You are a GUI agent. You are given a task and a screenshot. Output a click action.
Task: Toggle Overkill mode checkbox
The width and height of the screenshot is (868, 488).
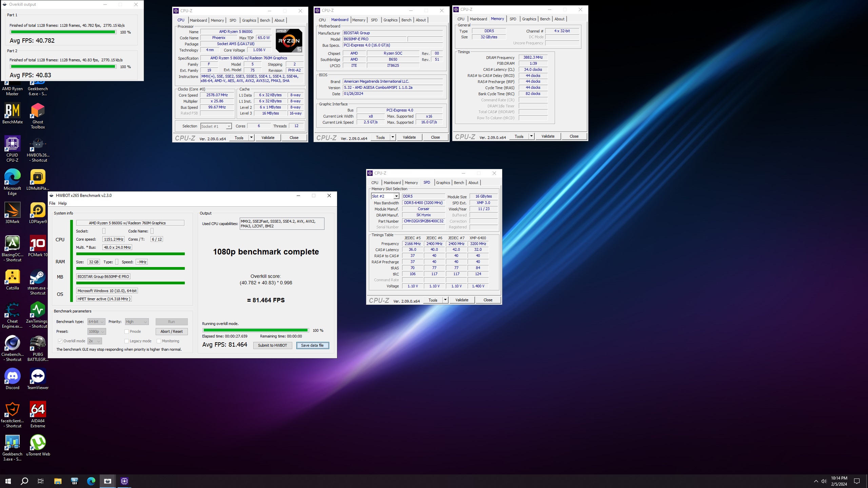(x=60, y=341)
